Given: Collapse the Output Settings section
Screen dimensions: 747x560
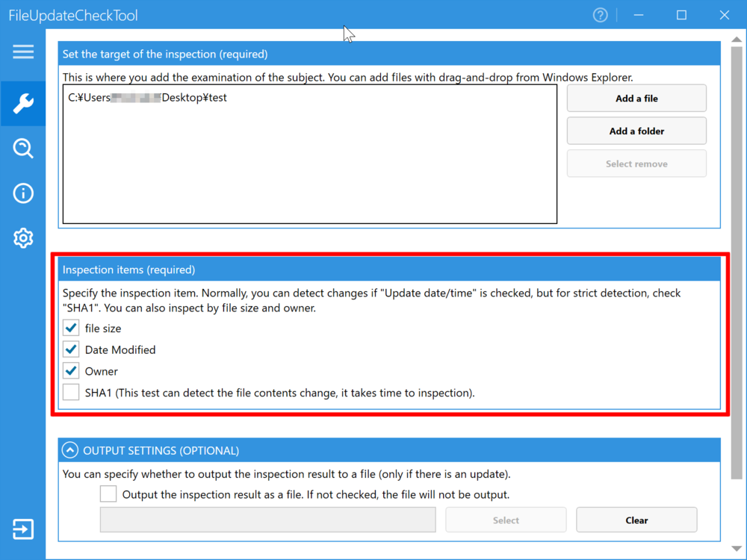Looking at the screenshot, I should point(70,450).
